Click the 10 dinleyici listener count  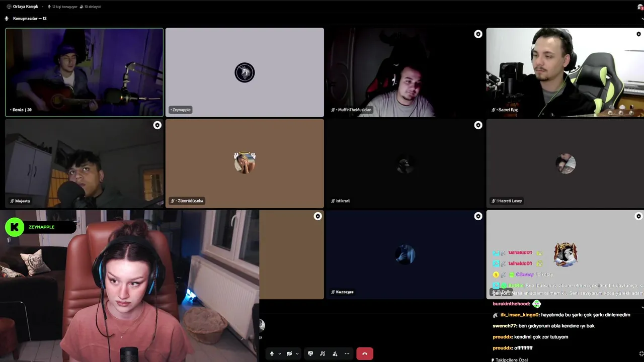point(91,7)
